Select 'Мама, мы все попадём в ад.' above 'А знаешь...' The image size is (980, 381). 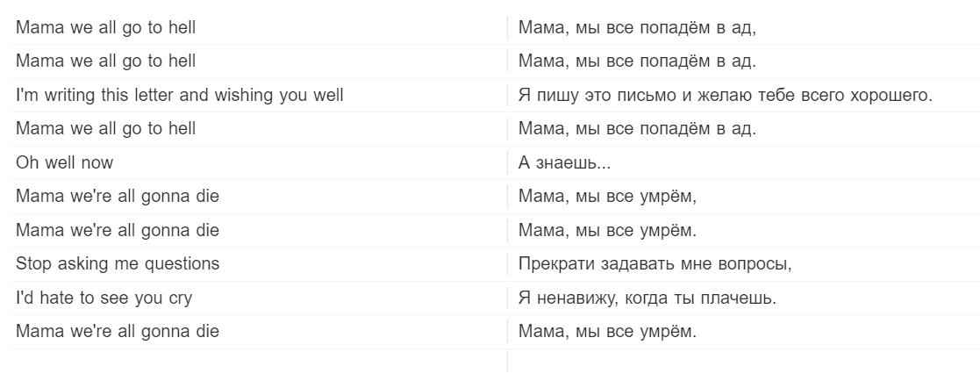coord(637,129)
